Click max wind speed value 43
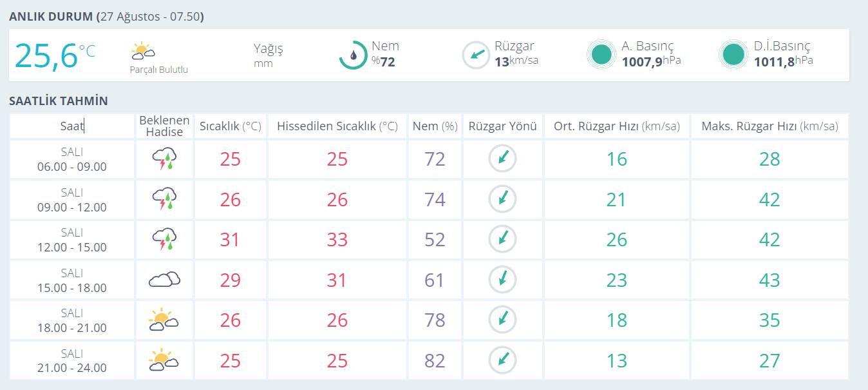The width and height of the screenshot is (868, 390). click(x=769, y=280)
